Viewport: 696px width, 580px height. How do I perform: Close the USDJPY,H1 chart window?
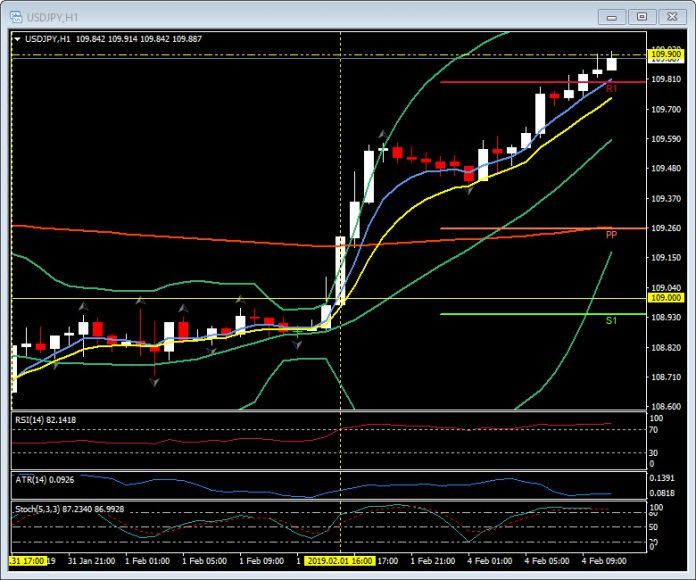click(672, 17)
